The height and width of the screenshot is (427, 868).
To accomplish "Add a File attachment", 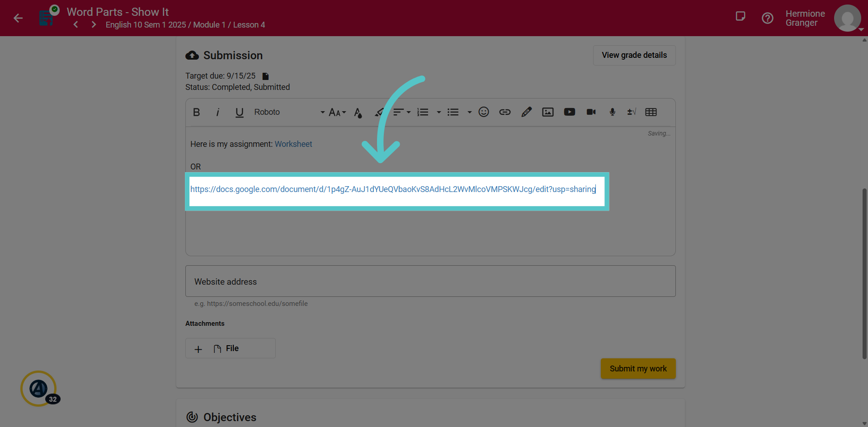I will pyautogui.click(x=231, y=348).
